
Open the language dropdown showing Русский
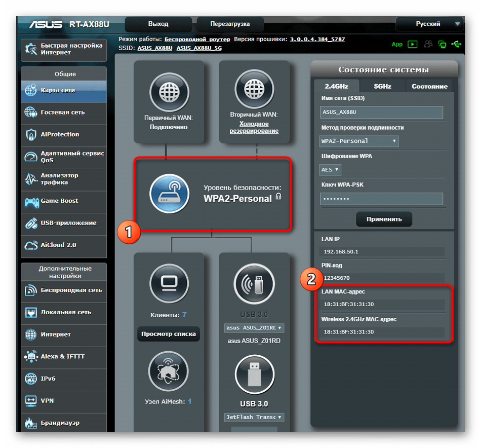pyautogui.click(x=430, y=24)
